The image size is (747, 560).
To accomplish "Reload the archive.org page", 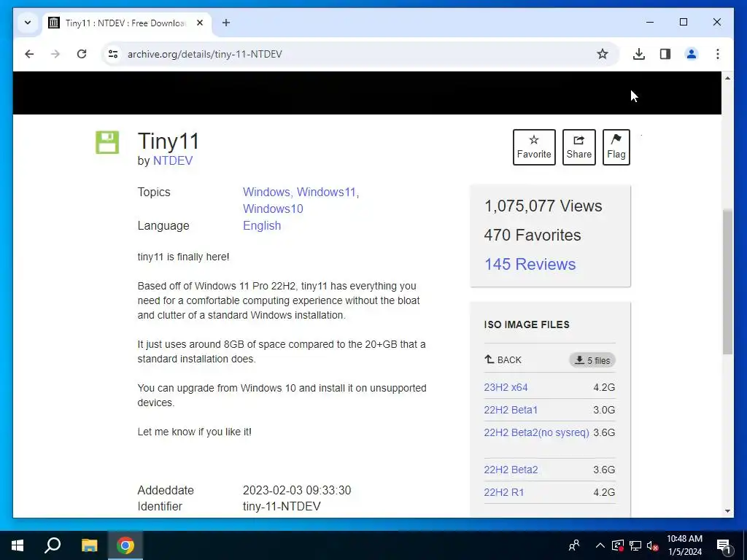I will click(82, 54).
